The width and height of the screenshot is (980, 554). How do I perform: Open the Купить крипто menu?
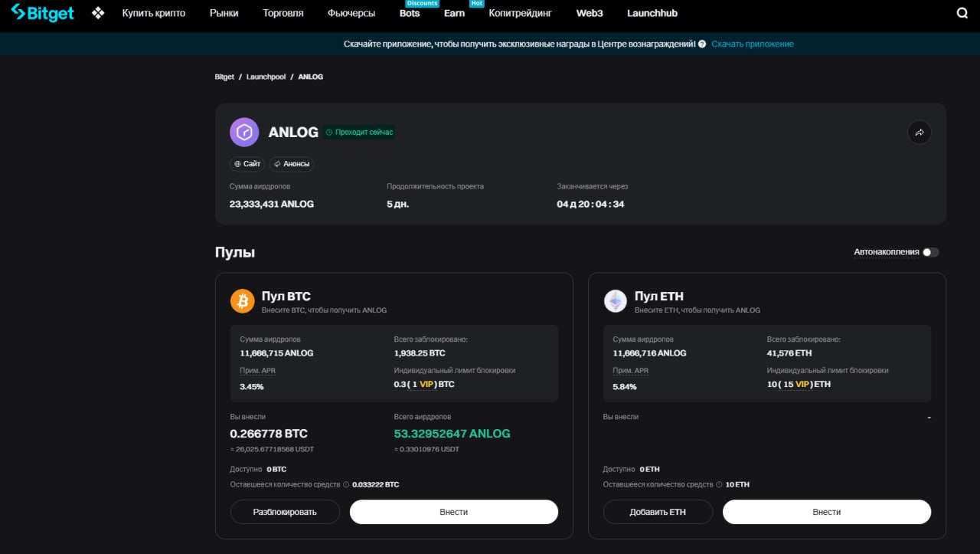153,13
